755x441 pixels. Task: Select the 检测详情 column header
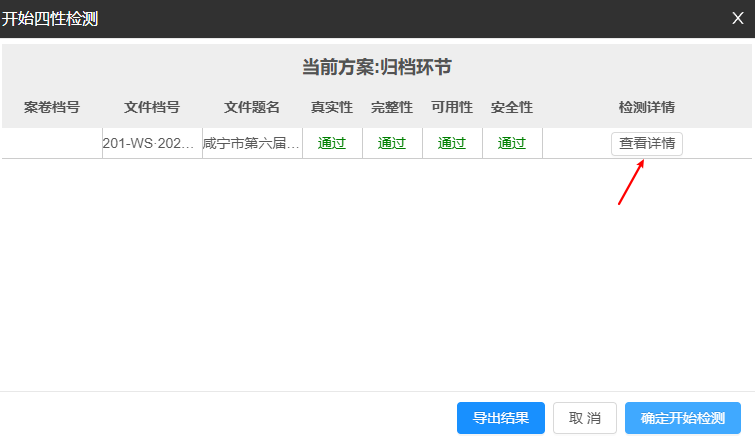click(x=647, y=107)
